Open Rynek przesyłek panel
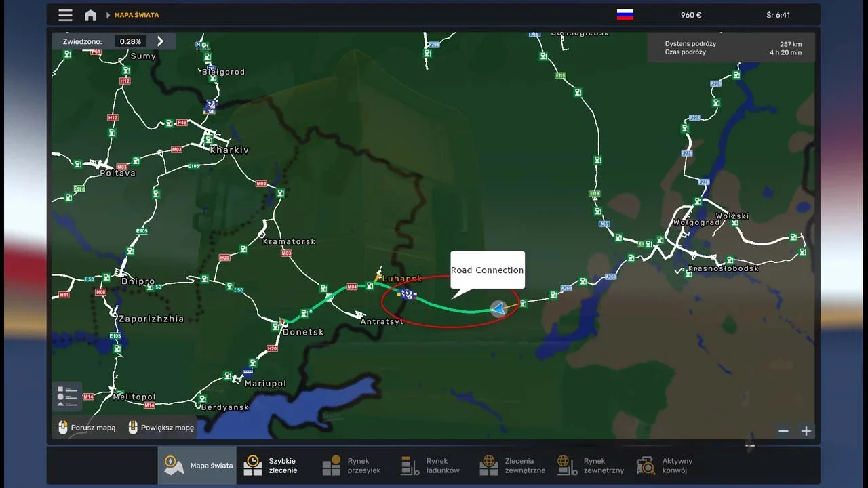This screenshot has width=868, height=488. tap(331, 465)
